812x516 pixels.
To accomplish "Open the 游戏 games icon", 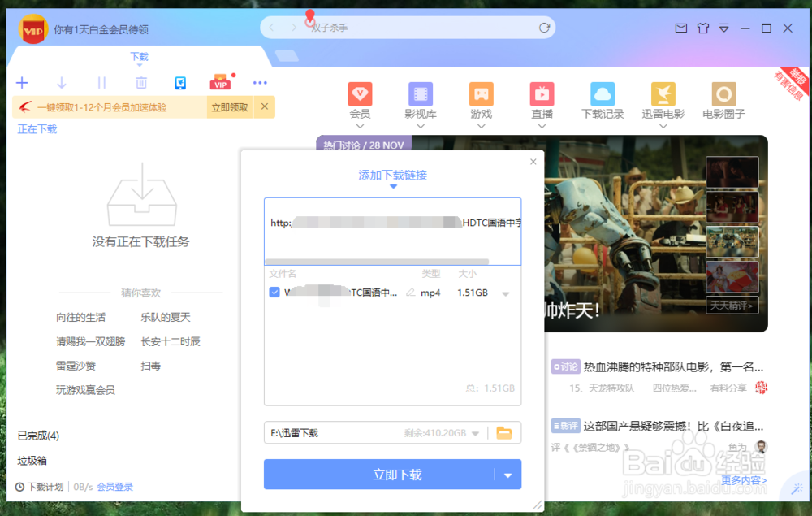I will pyautogui.click(x=481, y=94).
